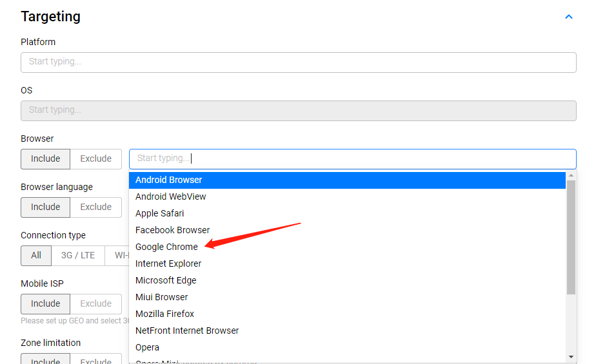Collapse the Targeting section chevron
The width and height of the screenshot is (596, 364).
[x=568, y=17]
